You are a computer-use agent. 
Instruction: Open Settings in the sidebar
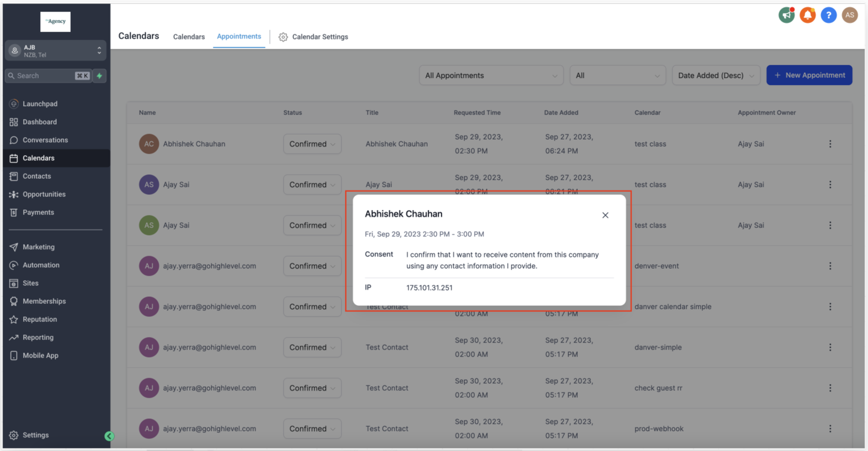coord(35,435)
